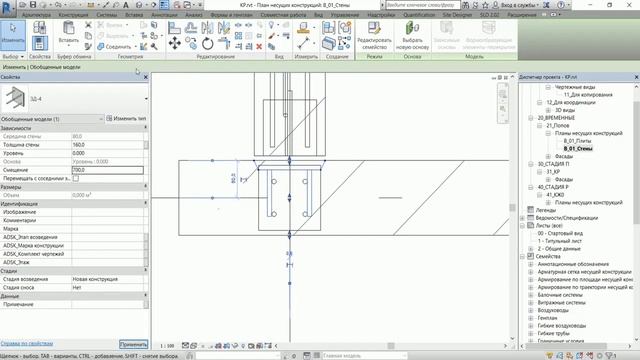Click the Применить apply button
640x360 pixels.
[133, 344]
